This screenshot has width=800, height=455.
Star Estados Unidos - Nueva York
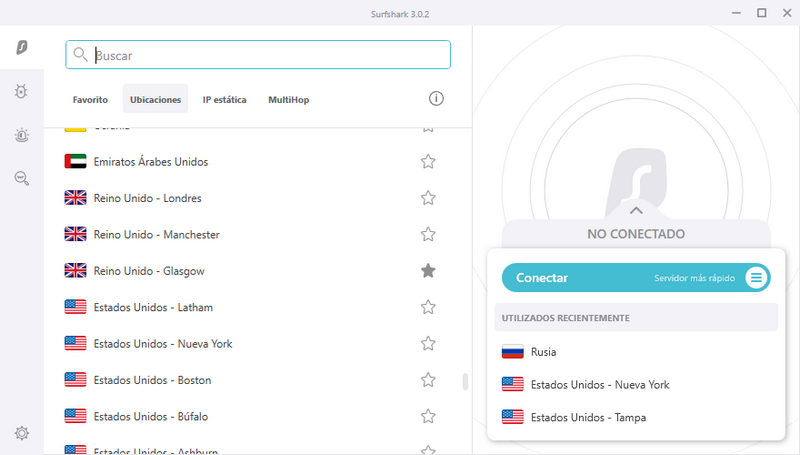point(428,344)
